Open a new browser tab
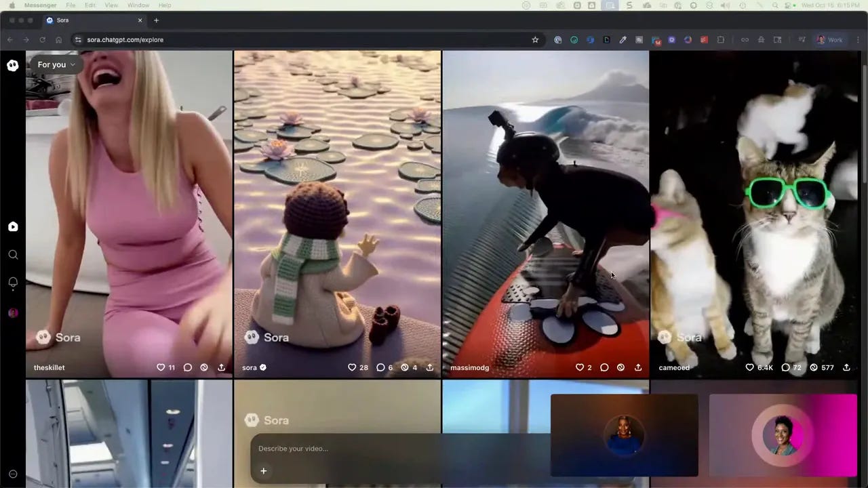The image size is (868, 488). click(156, 20)
